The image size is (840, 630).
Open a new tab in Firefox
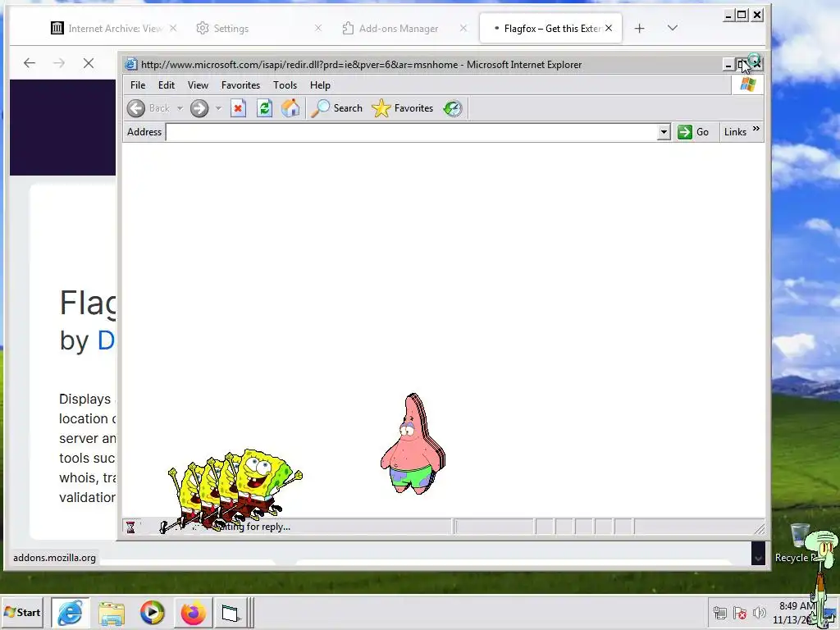(x=639, y=29)
